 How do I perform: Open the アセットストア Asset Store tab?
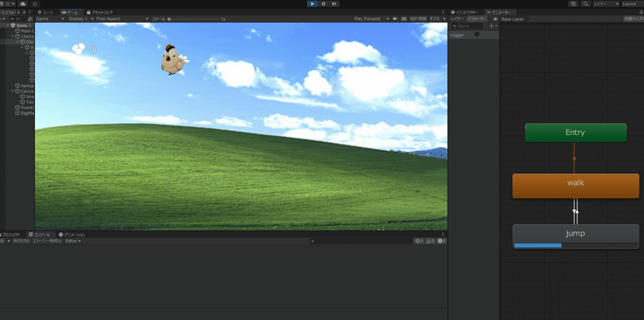click(x=100, y=12)
